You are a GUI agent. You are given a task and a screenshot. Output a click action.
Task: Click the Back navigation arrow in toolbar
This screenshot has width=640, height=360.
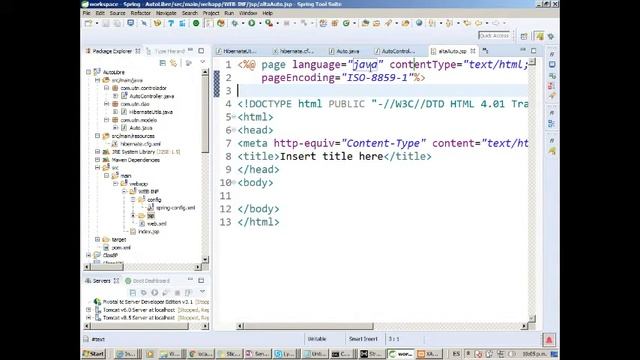click(478, 23)
